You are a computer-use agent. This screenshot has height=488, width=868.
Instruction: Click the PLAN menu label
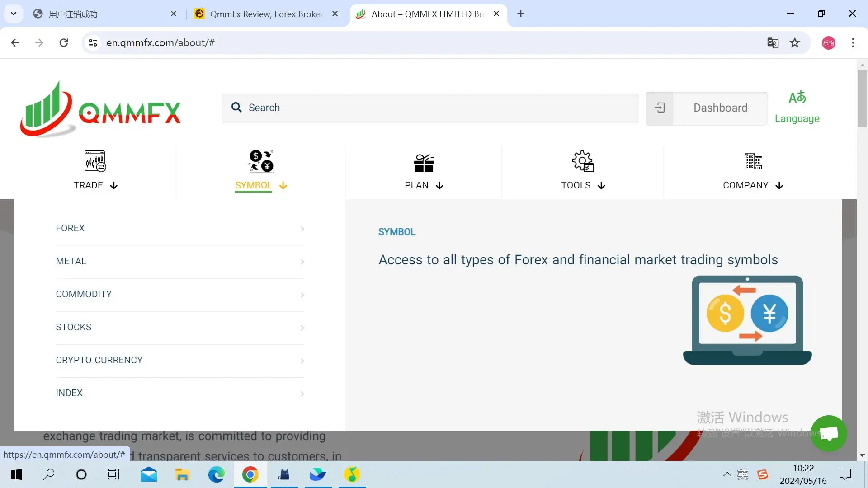click(416, 185)
